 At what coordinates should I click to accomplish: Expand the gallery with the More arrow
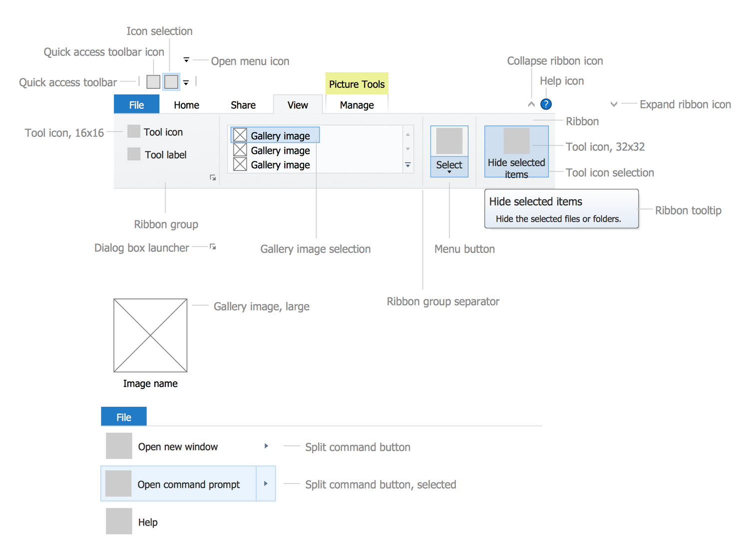[x=408, y=165]
